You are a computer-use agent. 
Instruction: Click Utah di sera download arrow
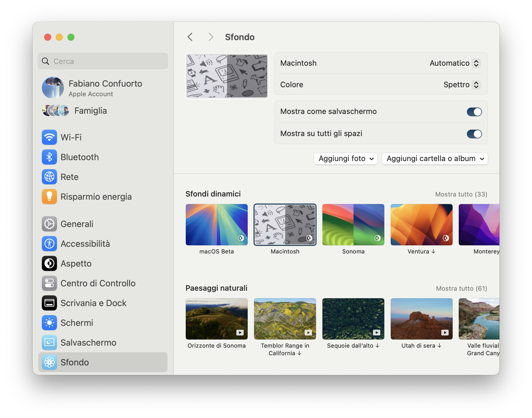coord(440,346)
